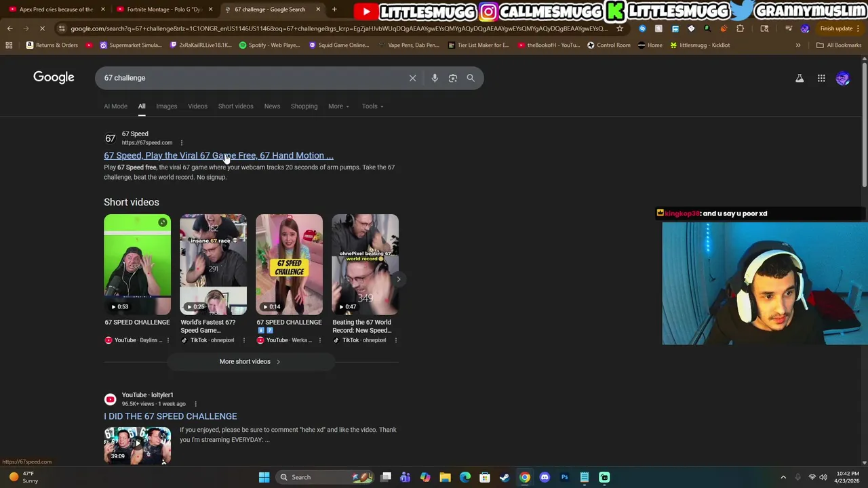This screenshot has width=868, height=488.
Task: Open options for the Werka short video
Action: coord(320,340)
